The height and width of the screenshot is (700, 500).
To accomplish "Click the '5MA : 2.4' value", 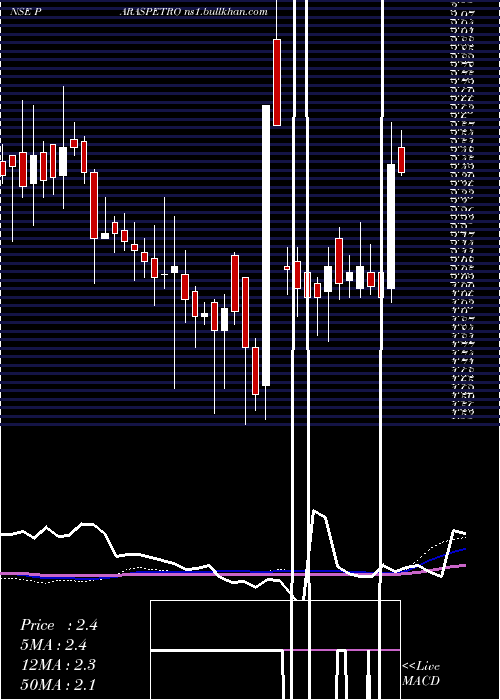I will pos(54,645).
